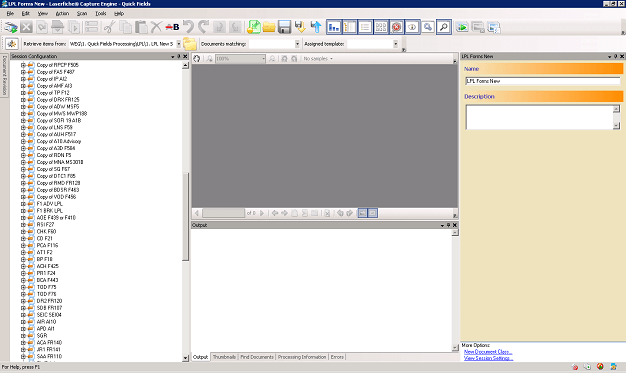This screenshot has height=373, width=626.
Task: Open the View menu
Action: pyautogui.click(x=42, y=14)
